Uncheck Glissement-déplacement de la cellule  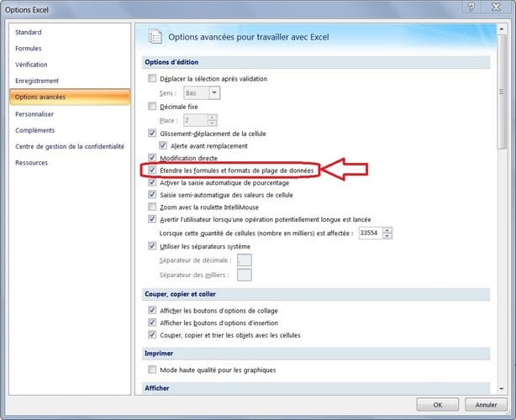(x=152, y=134)
